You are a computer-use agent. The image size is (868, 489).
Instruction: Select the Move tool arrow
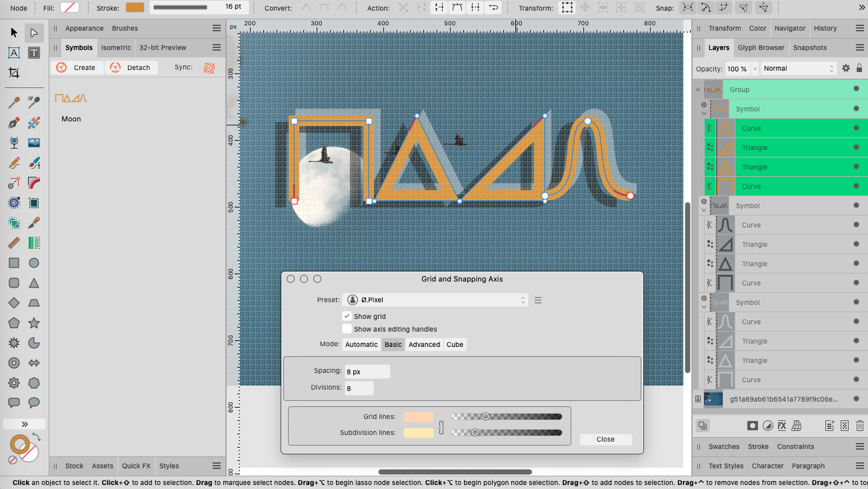14,33
